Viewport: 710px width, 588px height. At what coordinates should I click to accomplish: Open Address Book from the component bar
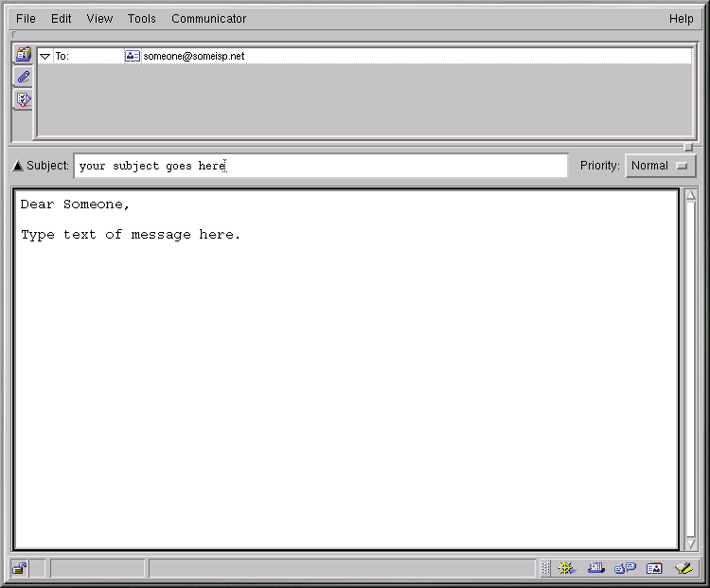pyautogui.click(x=654, y=568)
